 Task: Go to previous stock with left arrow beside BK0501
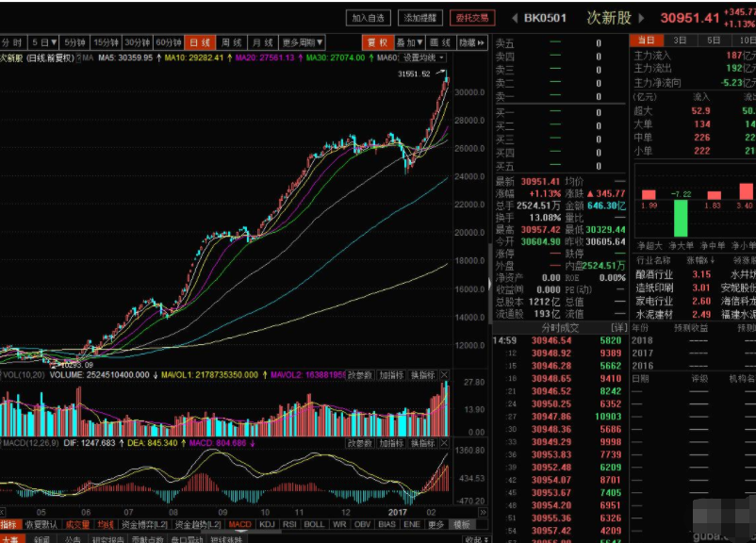515,18
